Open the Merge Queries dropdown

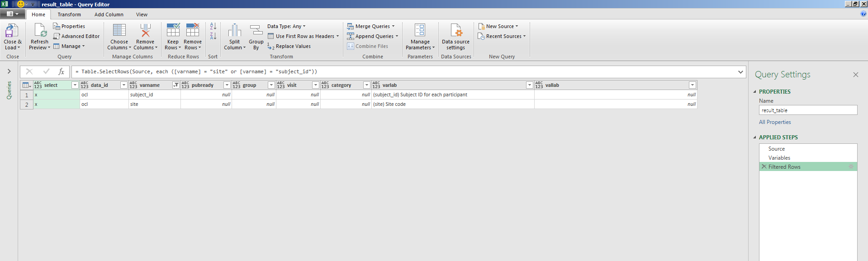tap(371, 26)
